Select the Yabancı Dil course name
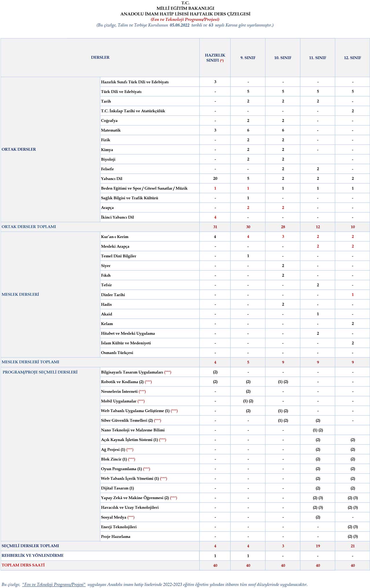370x588 pixels. (x=112, y=179)
